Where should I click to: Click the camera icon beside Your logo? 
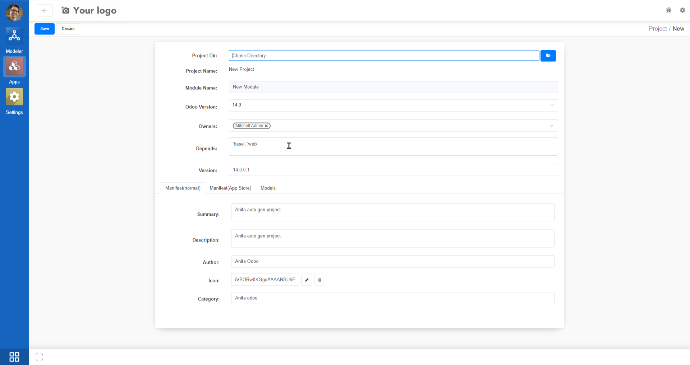65,11
